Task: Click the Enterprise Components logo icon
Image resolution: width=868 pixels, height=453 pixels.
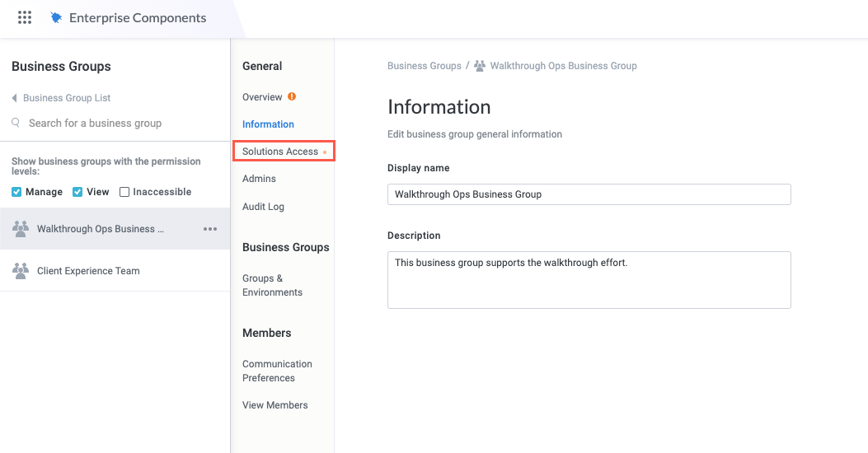Action: pos(56,17)
